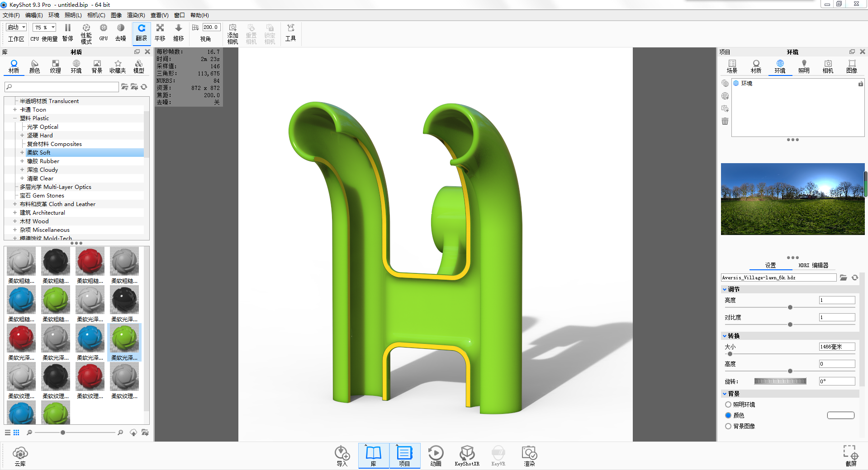Viewport: 868px width, 470px height.
Task: Switch to Lighting (照明) project tab
Action: coord(804,66)
